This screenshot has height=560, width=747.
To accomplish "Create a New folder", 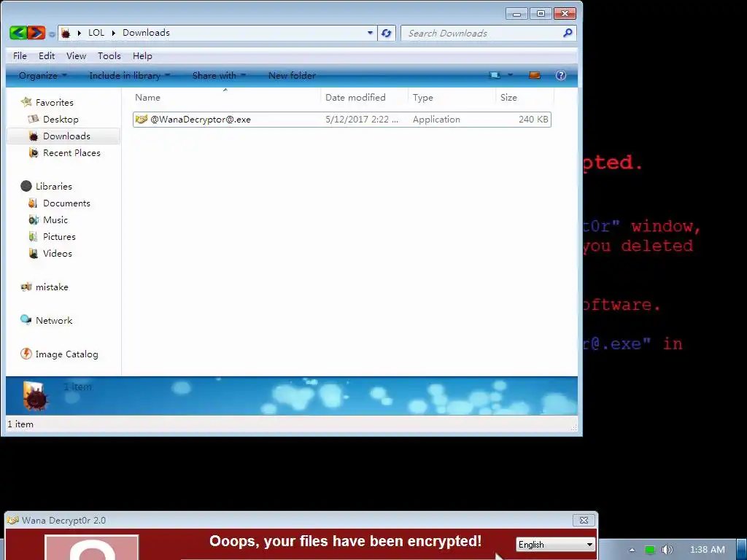I will 292,75.
